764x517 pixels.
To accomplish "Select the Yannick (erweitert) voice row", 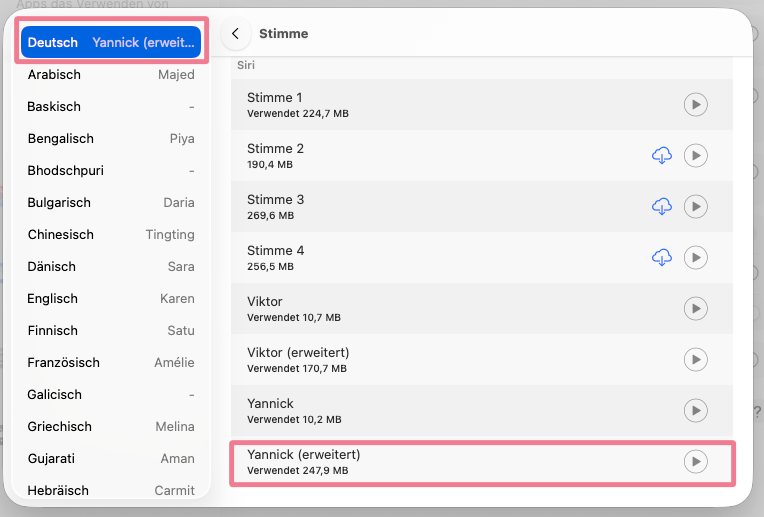I will click(450, 462).
